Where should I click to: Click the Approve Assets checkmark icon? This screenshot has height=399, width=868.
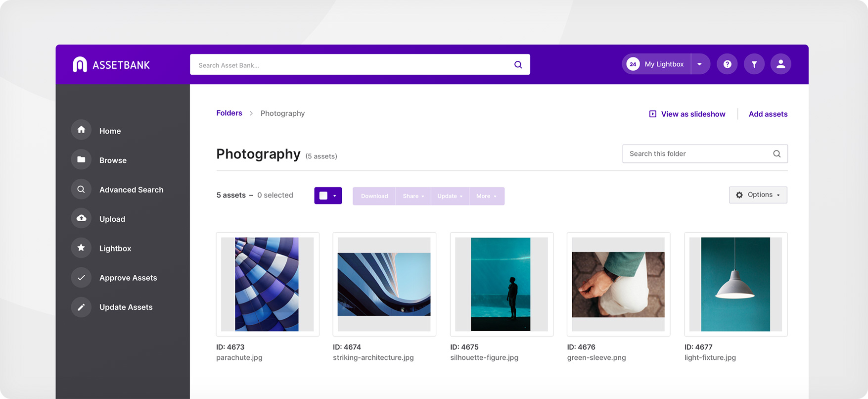(x=81, y=277)
